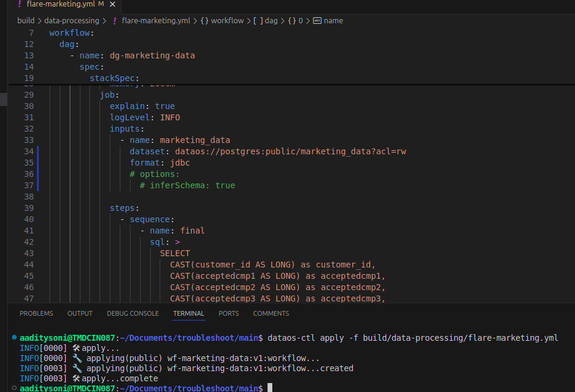This screenshot has height=392, width=575.
Task: Click line number 34 in the gutter
Action: pyautogui.click(x=29, y=151)
